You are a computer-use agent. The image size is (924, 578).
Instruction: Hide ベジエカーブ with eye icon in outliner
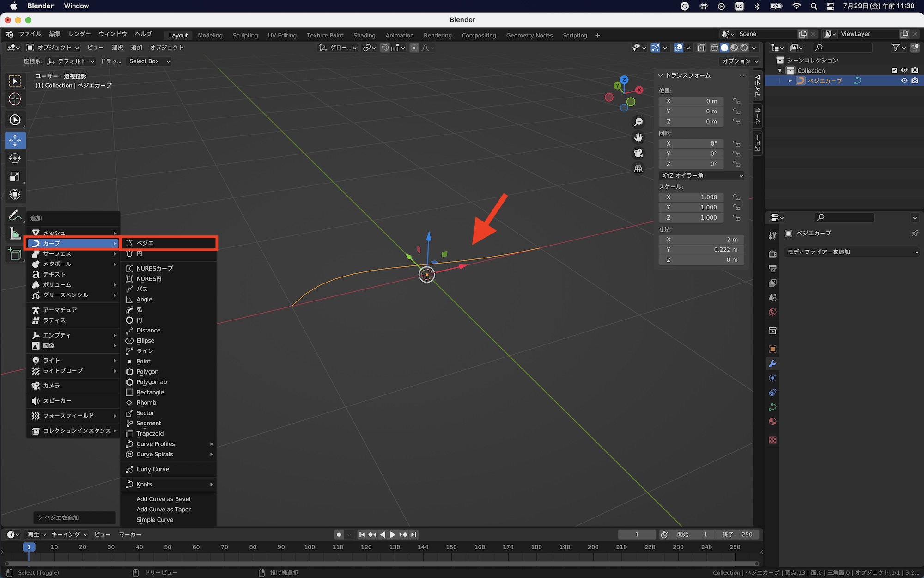click(904, 80)
